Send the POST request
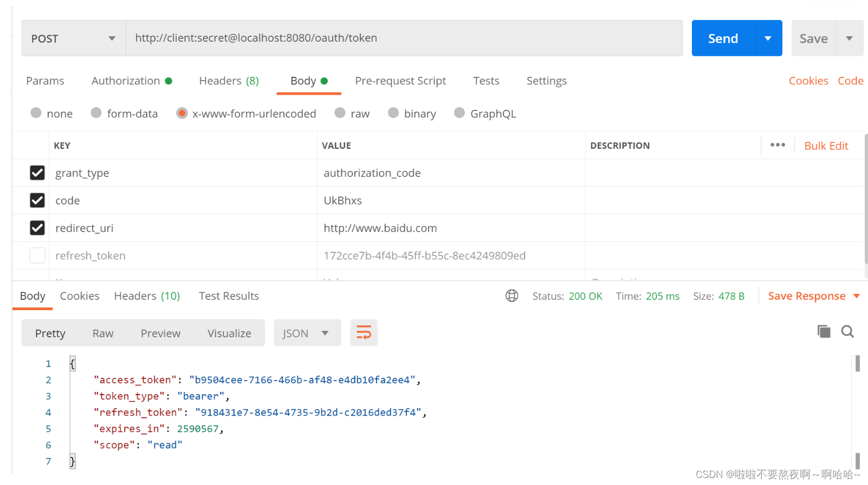The image size is (868, 485). 723,38
